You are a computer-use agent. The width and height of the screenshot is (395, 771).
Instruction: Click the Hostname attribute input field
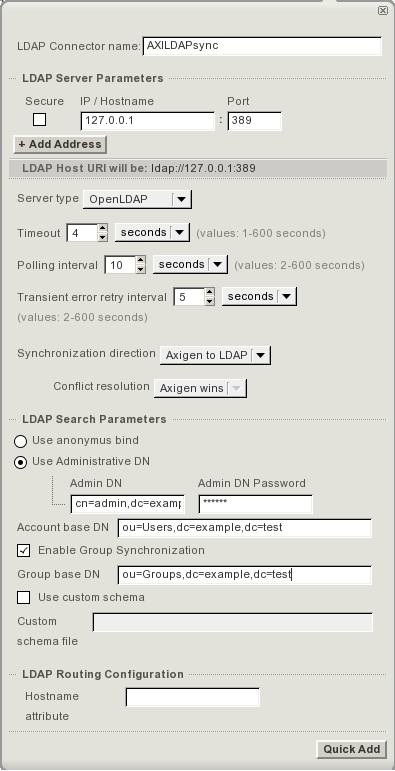tap(193, 697)
